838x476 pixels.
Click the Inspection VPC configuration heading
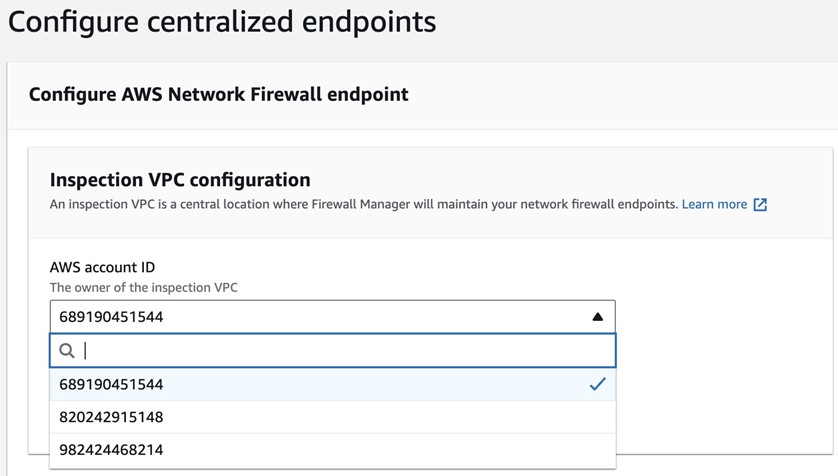[x=180, y=180]
